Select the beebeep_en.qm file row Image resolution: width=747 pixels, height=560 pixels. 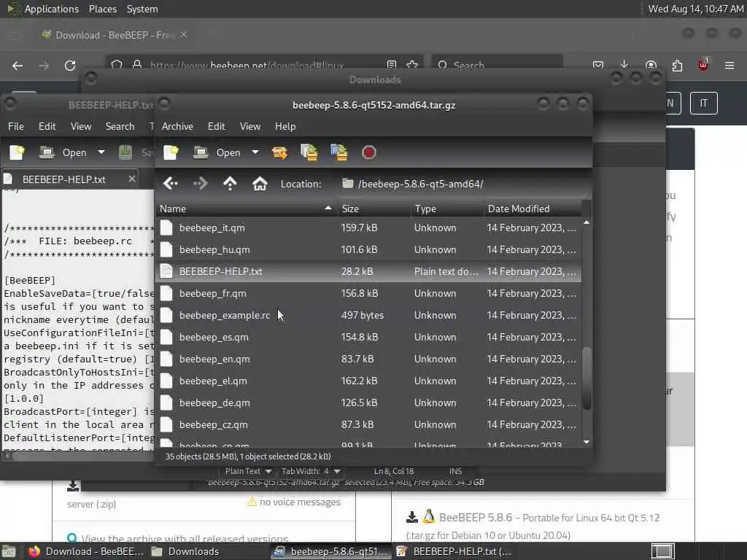coord(368,359)
